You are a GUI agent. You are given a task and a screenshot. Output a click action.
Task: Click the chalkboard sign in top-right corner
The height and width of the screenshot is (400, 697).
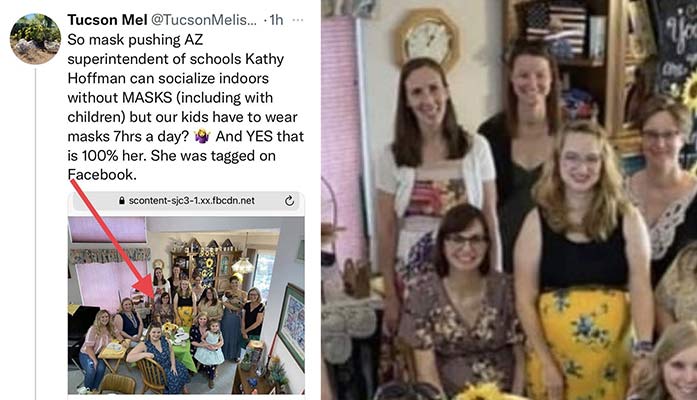675,49
